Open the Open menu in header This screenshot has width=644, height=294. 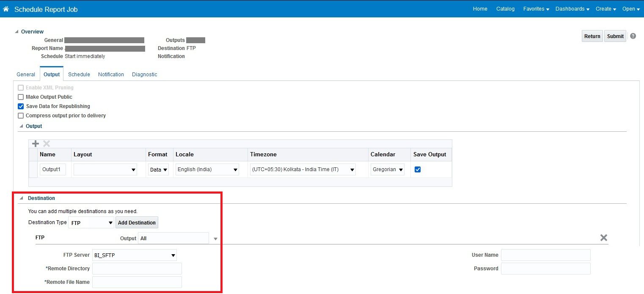[631, 9]
